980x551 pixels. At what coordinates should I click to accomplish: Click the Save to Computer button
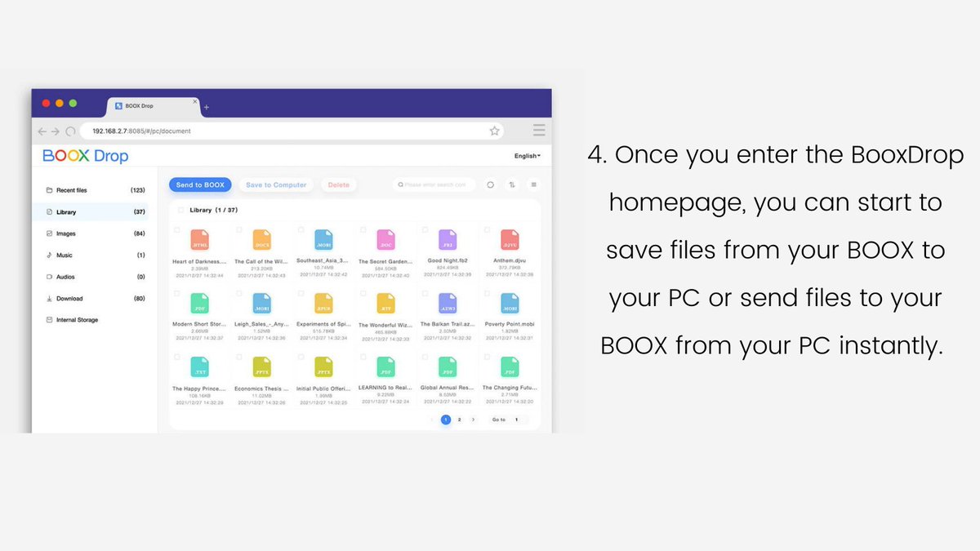pyautogui.click(x=276, y=185)
